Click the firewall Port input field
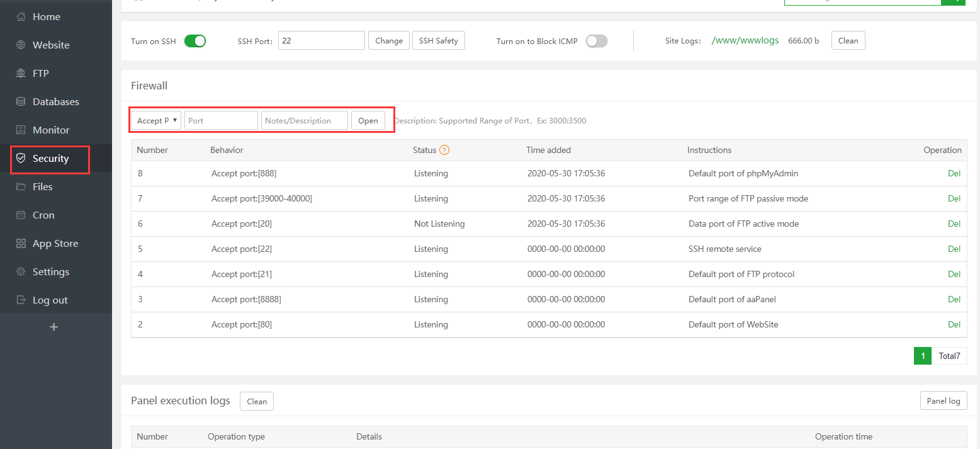This screenshot has width=980, height=449. coord(221,120)
